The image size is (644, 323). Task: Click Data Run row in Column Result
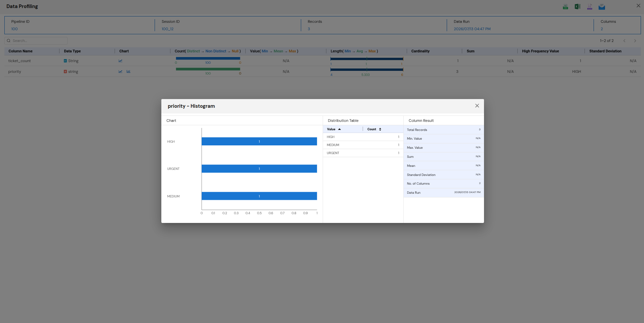tap(444, 193)
